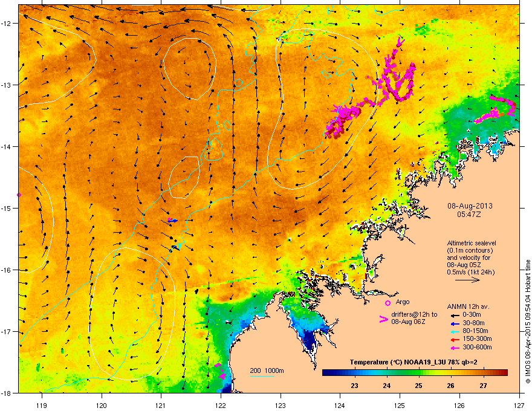532x411 pixels.
Task: Click colorbar tick label '27'
Action: (483, 386)
